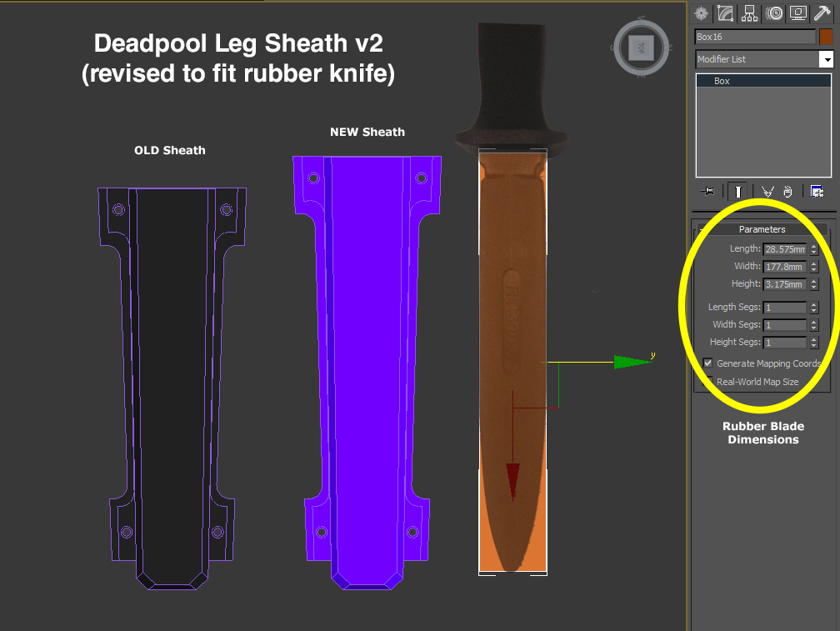Click the Length Segs value field
Screen dimensions: 840x631
tap(785, 308)
